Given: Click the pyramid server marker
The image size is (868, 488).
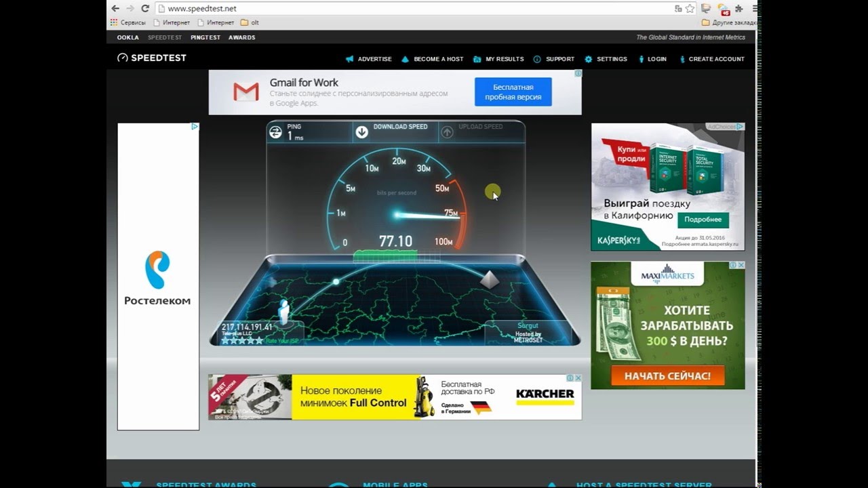Looking at the screenshot, I should 490,280.
